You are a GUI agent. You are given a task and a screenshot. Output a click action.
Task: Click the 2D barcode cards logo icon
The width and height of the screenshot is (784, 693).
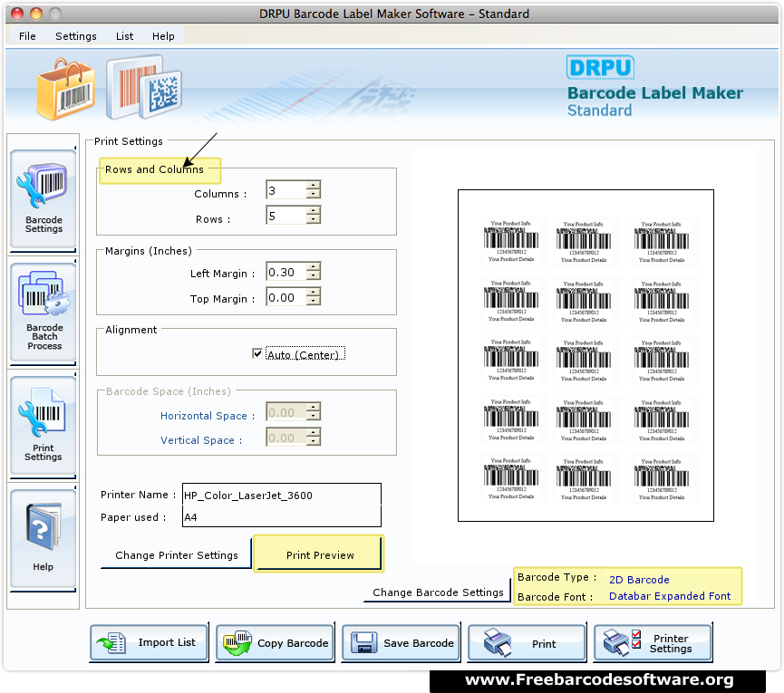tap(144, 87)
